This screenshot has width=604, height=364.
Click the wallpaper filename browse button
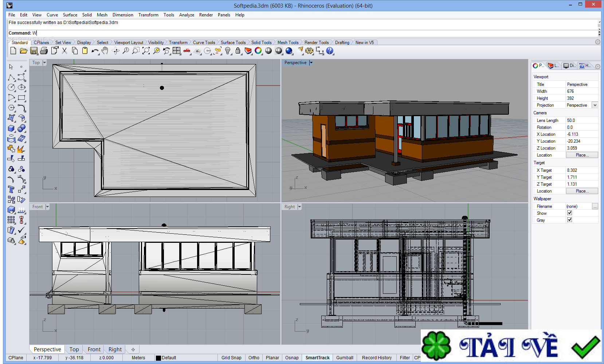tap(595, 206)
